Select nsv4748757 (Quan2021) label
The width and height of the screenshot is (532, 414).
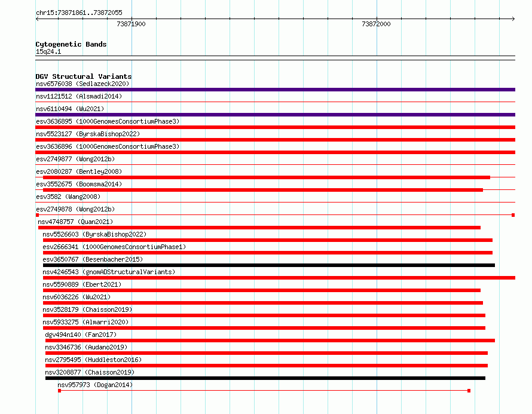pos(75,222)
